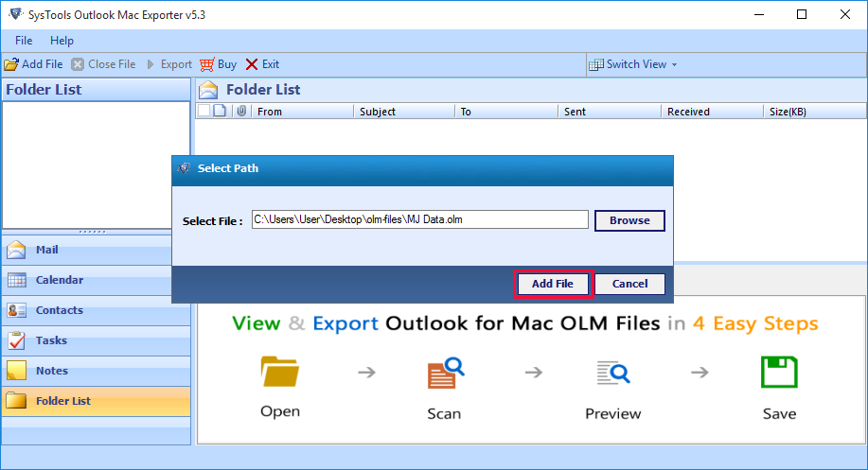Click the Save floppy disk step icon
Screen dimensions: 868x470
(x=779, y=373)
